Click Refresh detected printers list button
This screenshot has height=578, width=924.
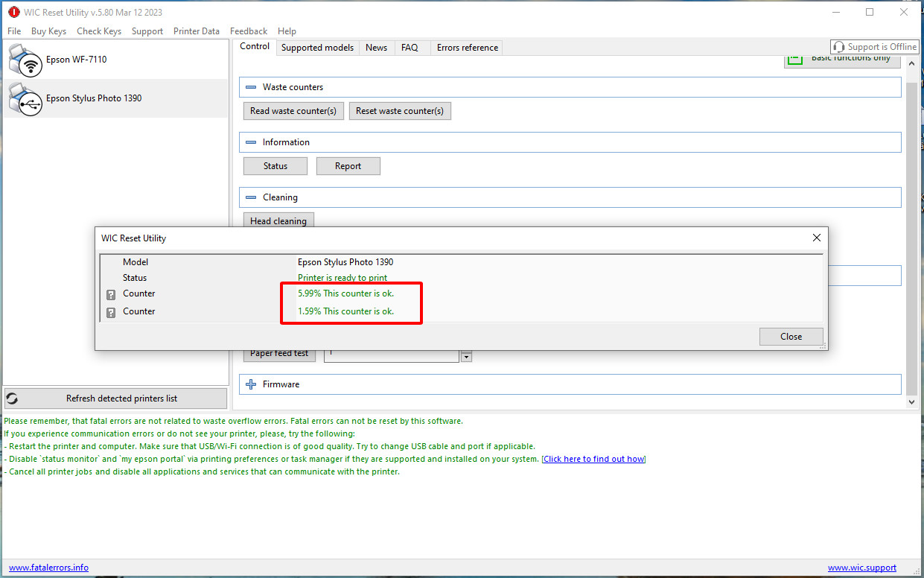[115, 398]
